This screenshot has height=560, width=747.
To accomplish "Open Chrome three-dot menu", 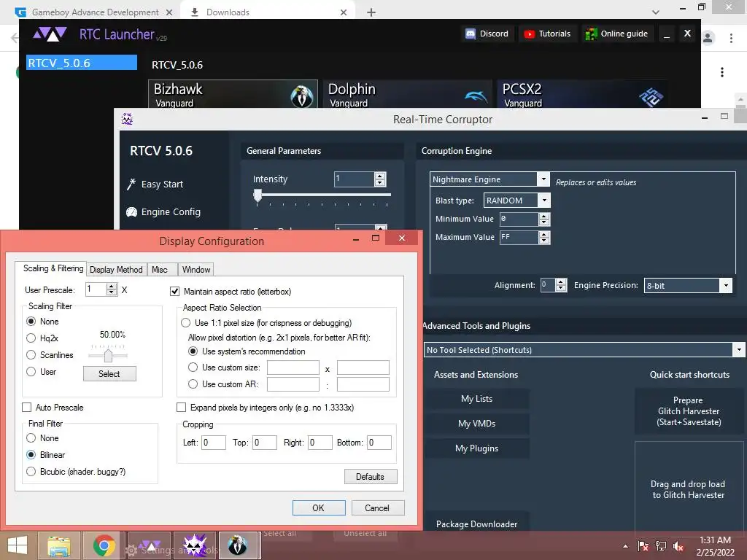I will click(x=731, y=38).
